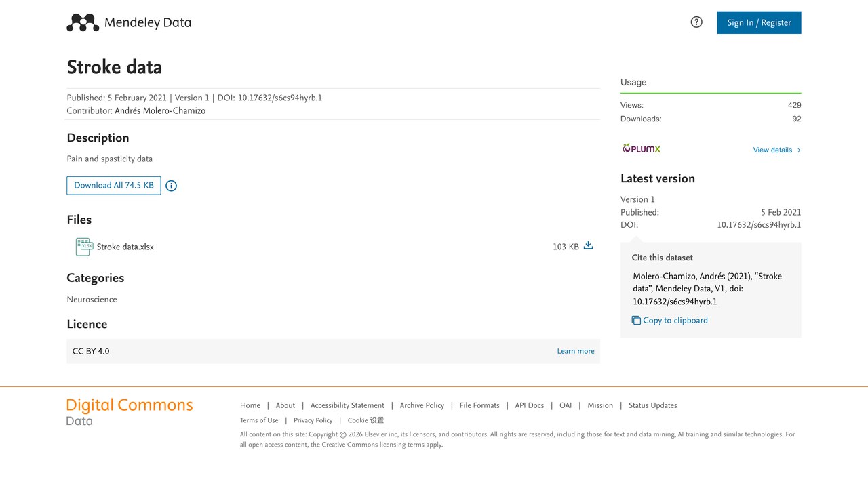Viewport: 868px width, 488px height.
Task: Click the CC BY 4.0 licence text
Action: [91, 351]
